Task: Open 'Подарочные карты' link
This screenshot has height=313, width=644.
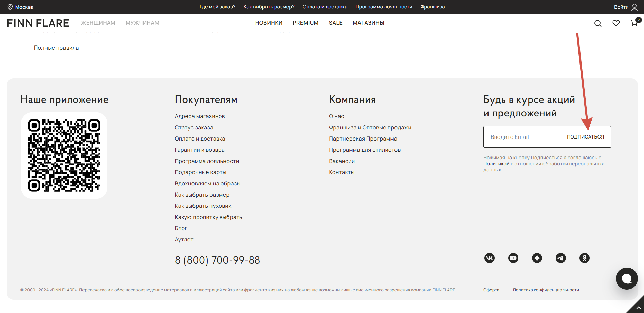Action: [x=200, y=172]
